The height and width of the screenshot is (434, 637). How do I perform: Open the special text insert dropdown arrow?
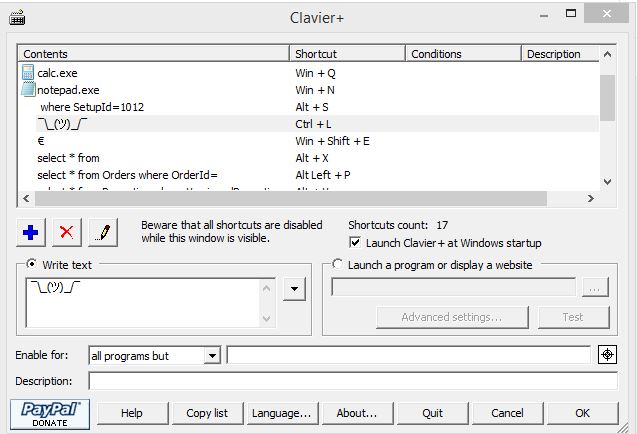tap(294, 289)
